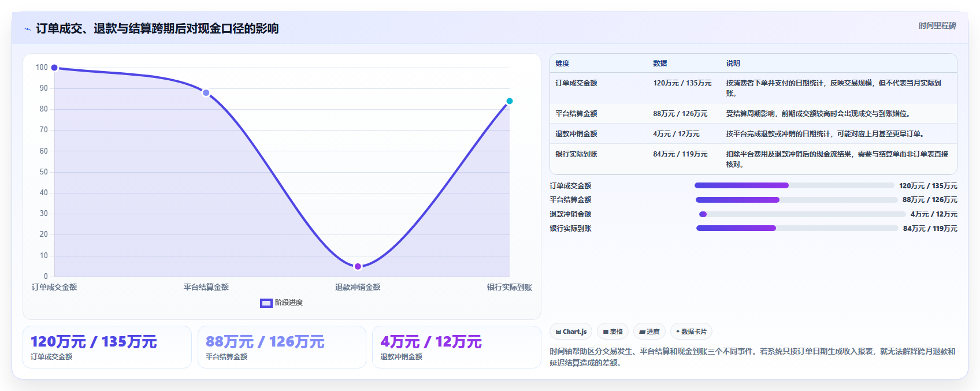Viewport: 980px width, 391px height.
Task: Click the 订单成交金额 progress list label
Action: pos(570,186)
